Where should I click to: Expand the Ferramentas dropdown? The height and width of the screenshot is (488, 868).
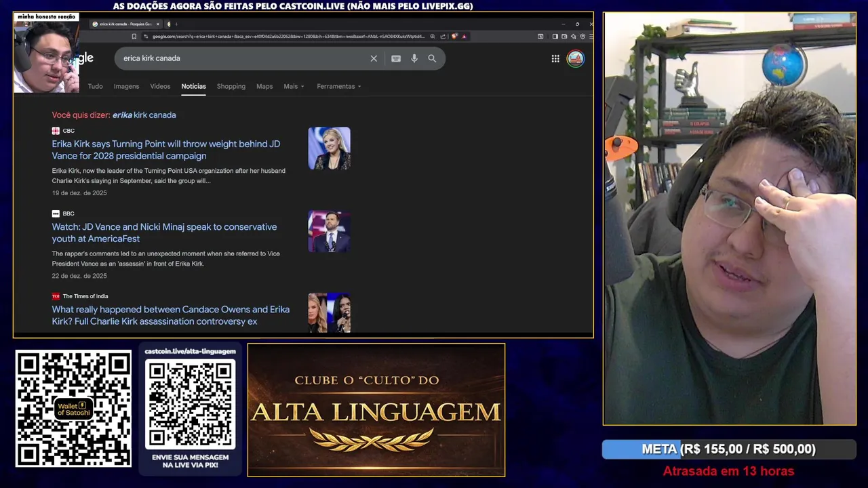(x=338, y=86)
